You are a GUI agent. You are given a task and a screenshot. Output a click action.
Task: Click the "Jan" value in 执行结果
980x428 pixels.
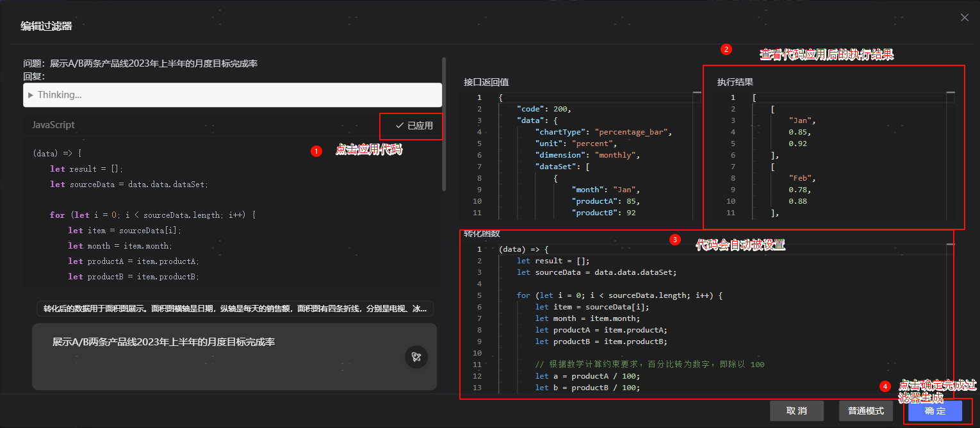point(802,120)
